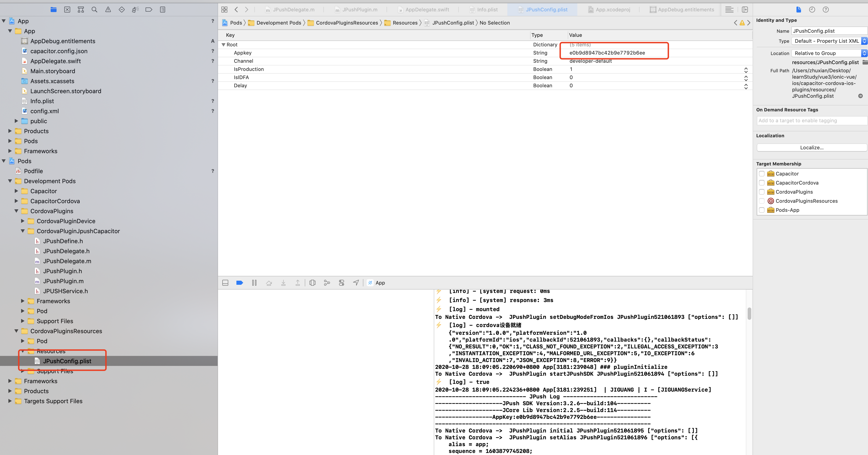The width and height of the screenshot is (868, 455).
Task: Collapse the CordovaPluginJpushCapacitor folder
Action: point(22,231)
